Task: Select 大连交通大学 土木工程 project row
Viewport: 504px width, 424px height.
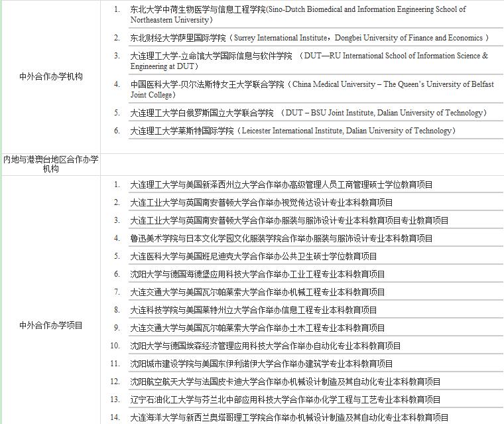Action: click(x=257, y=328)
